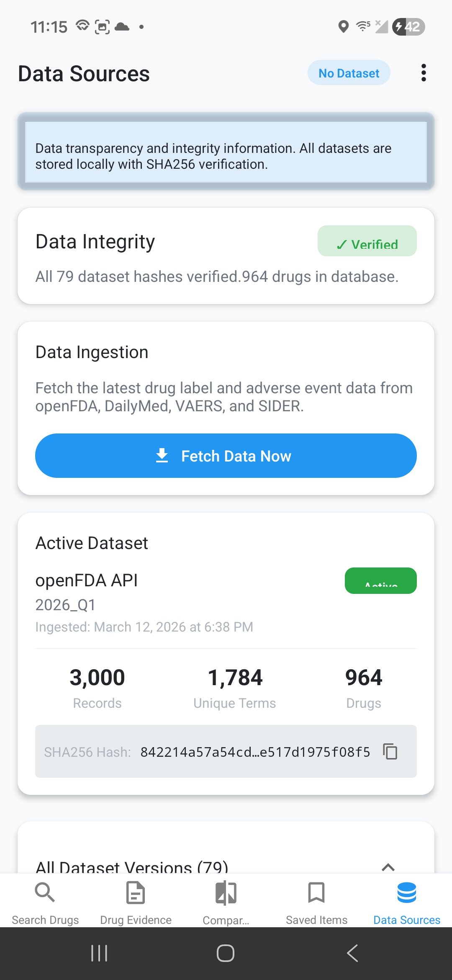Tap the 3,000 Records statistic
Screen dimensions: 452x980
97,687
